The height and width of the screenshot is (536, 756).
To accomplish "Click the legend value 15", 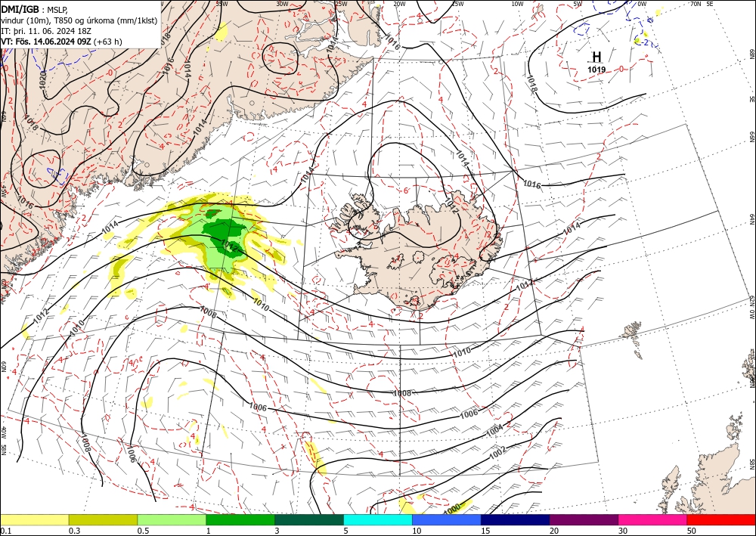I will click(x=485, y=531).
